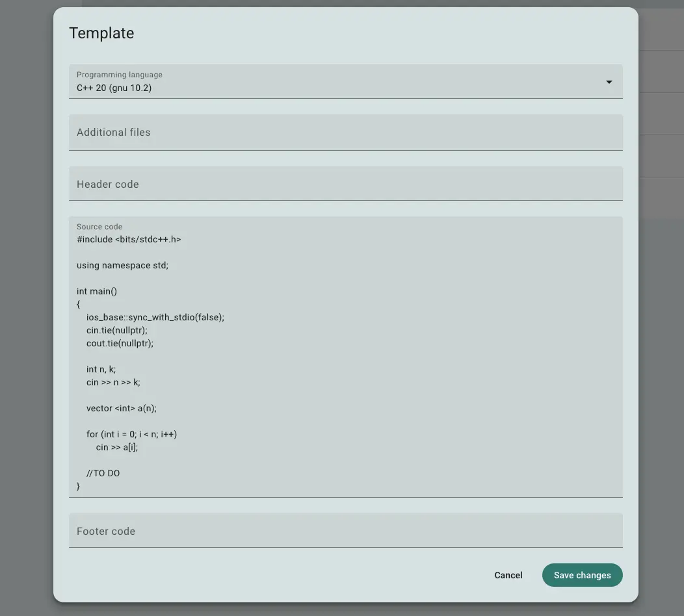This screenshot has width=684, height=616.
Task: Click Cancel to discard template
Action: point(508,575)
